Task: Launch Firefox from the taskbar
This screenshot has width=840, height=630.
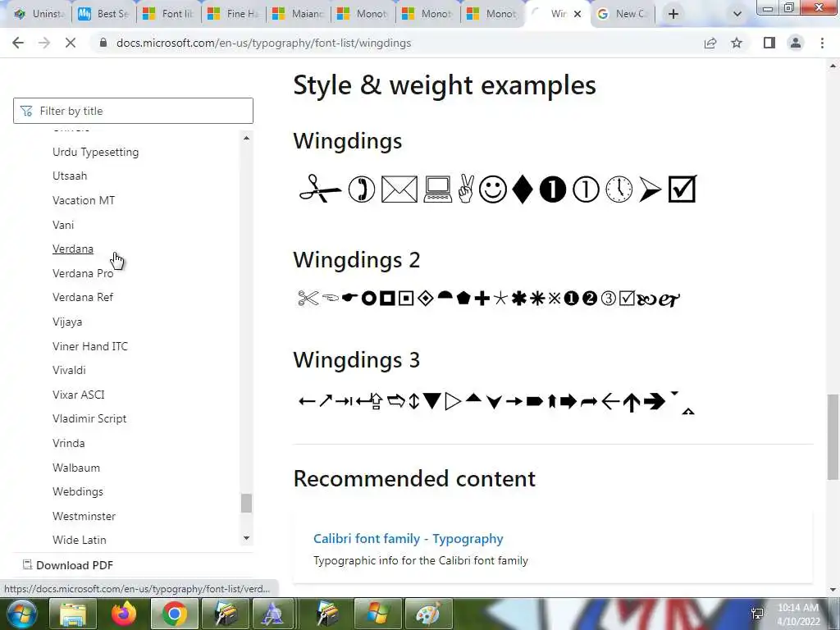Action: coord(123,614)
